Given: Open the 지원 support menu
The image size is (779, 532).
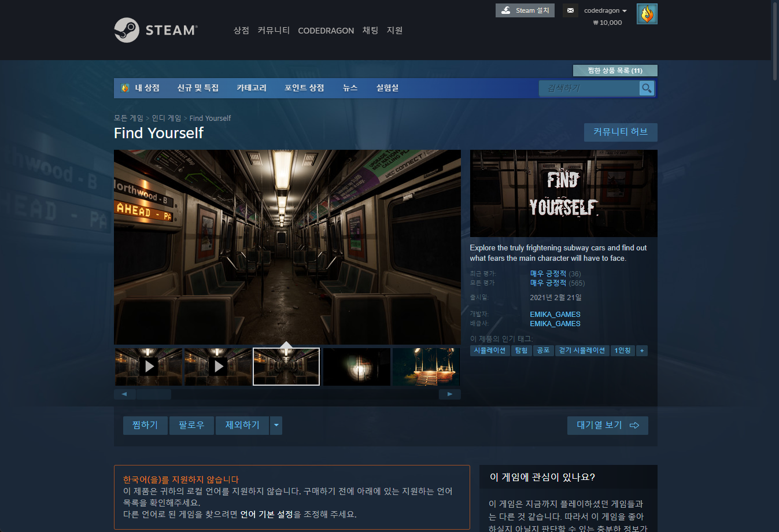Looking at the screenshot, I should point(394,30).
